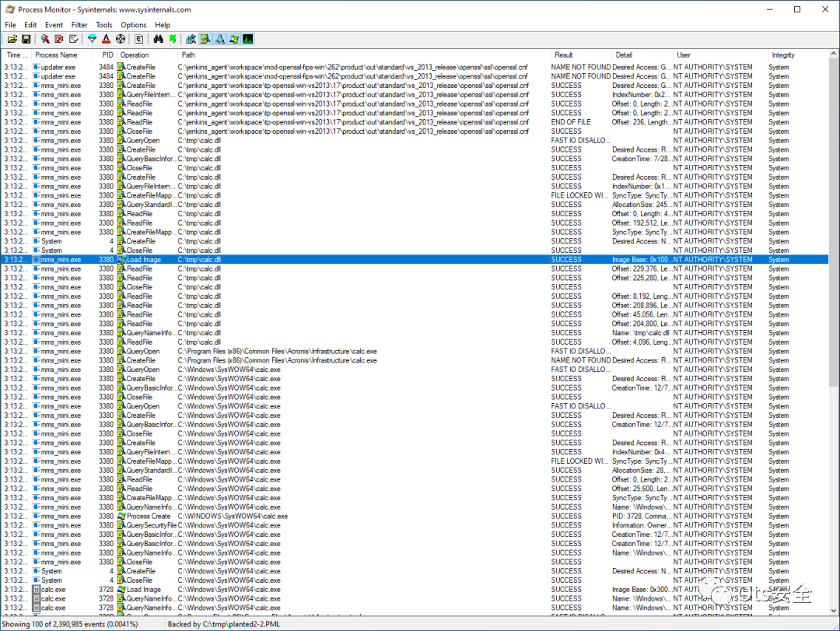840x631 pixels.
Task: Open the File menu
Action: tap(10, 25)
